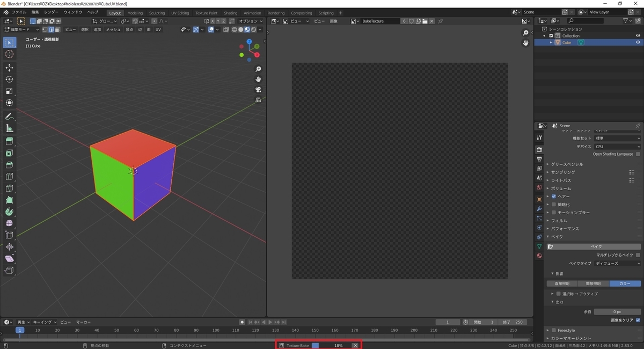Select the Shrink/Fatten tool
The width and height of the screenshot is (644, 349).
tap(9, 247)
